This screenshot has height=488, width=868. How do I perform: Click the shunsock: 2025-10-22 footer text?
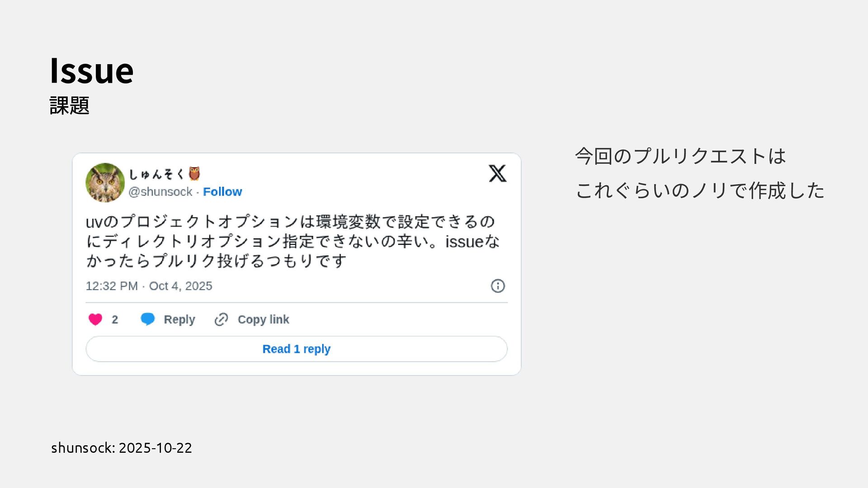tap(122, 448)
